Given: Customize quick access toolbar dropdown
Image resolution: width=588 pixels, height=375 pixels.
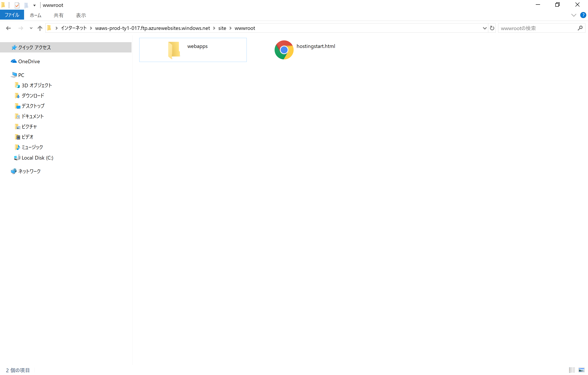Looking at the screenshot, I should pos(34,5).
